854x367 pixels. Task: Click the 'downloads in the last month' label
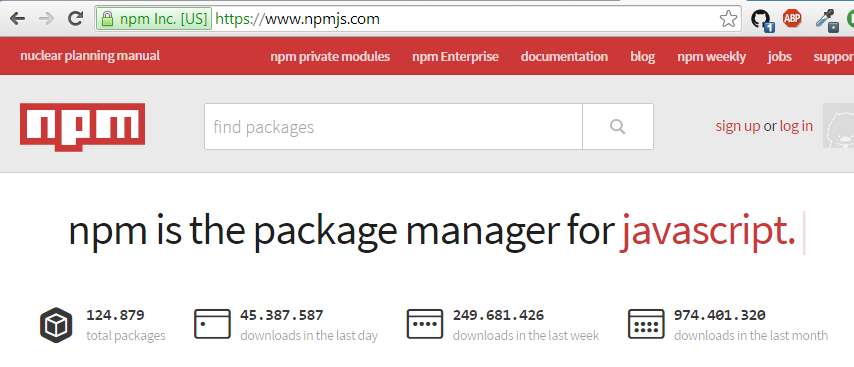(x=751, y=335)
